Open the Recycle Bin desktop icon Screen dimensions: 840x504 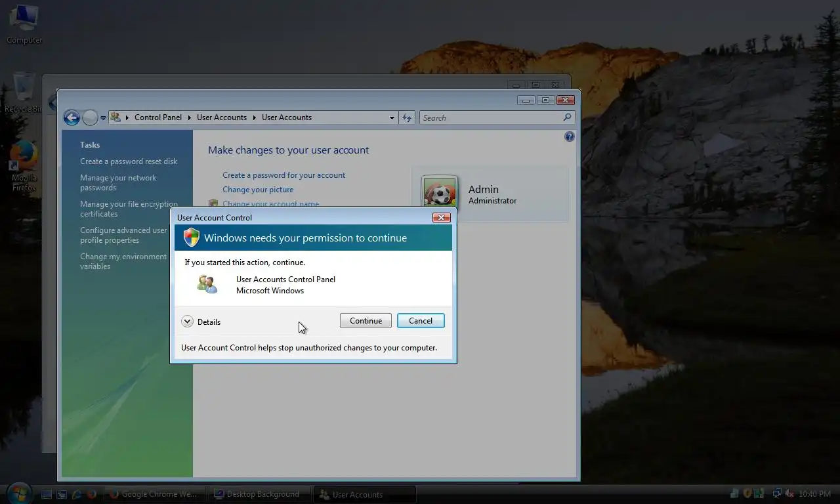[x=24, y=93]
